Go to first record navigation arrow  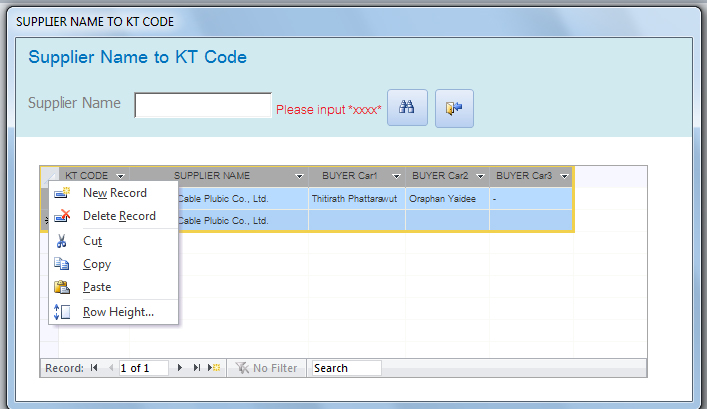tap(94, 368)
